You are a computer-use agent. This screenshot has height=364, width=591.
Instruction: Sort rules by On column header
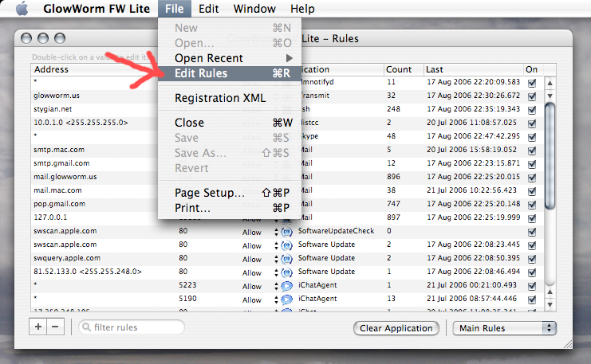[x=534, y=69]
